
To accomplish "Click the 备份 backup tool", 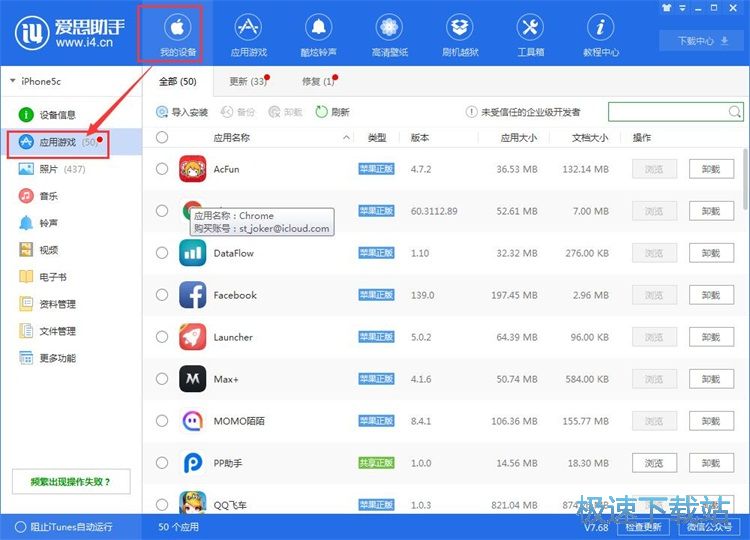I will [238, 112].
